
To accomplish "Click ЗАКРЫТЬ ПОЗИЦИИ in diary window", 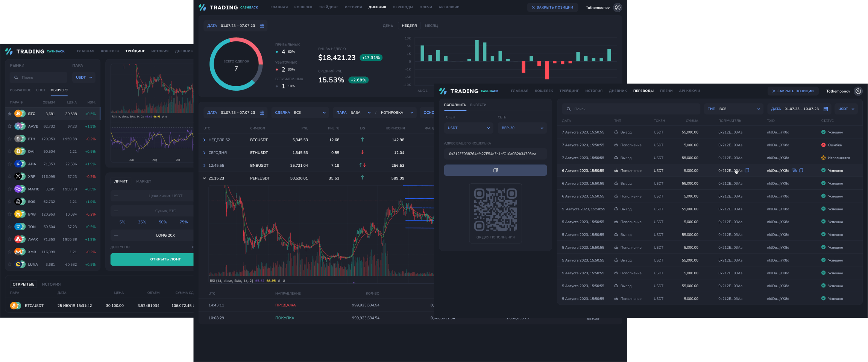I will (552, 7).
